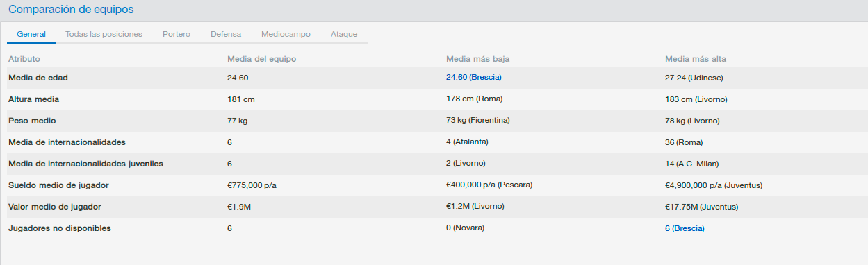Click the Media del equipo column header
The image size is (868, 265).
pos(262,59)
